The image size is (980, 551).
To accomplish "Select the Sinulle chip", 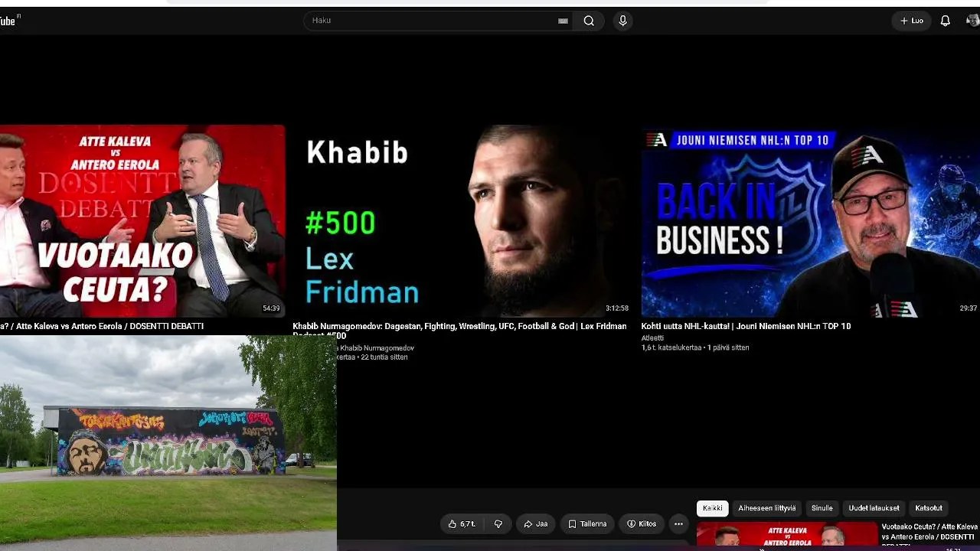I will (822, 508).
